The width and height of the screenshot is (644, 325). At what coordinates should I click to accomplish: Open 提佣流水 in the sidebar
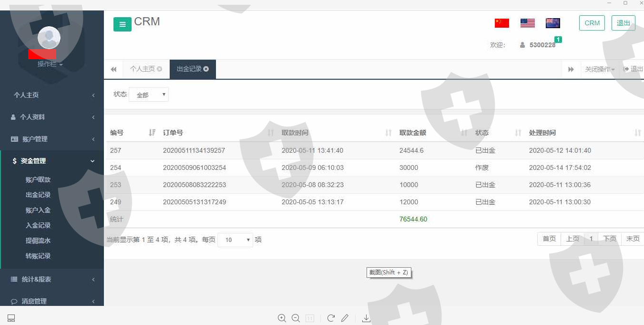[38, 241]
